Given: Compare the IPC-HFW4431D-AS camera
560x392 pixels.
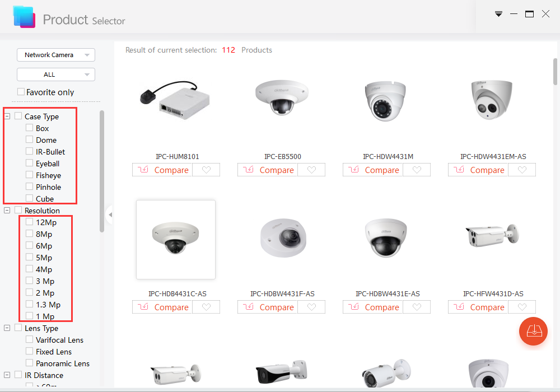Looking at the screenshot, I should [479, 307].
